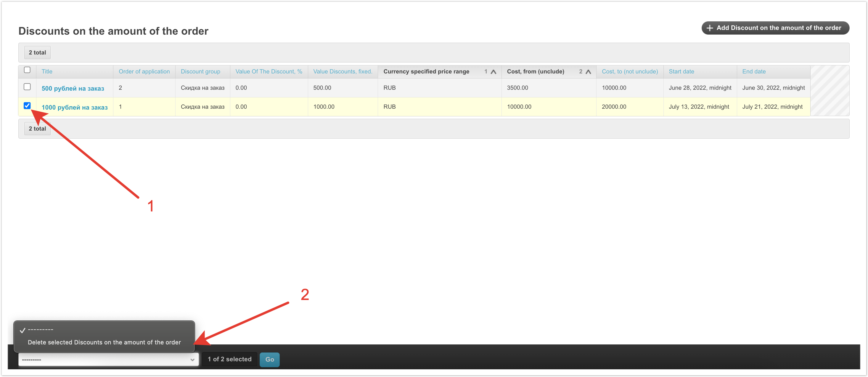Sort by Discount group column header
Image resolution: width=868 pixels, height=377 pixels.
pos(200,71)
